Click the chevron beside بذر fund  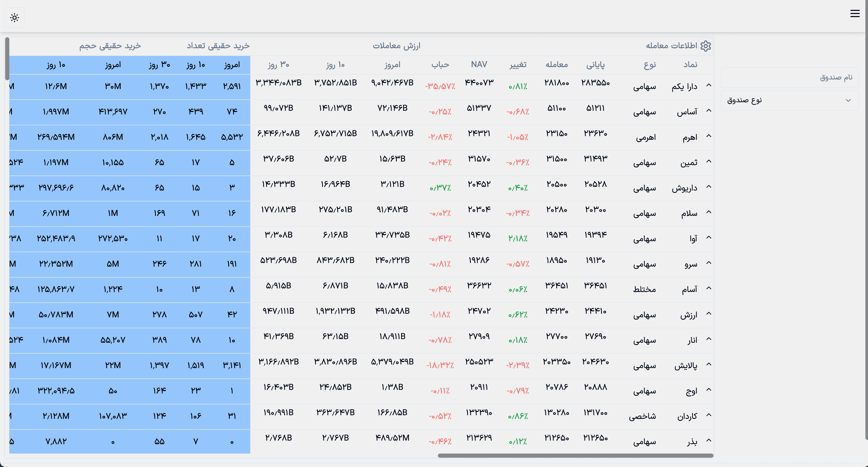(x=709, y=440)
